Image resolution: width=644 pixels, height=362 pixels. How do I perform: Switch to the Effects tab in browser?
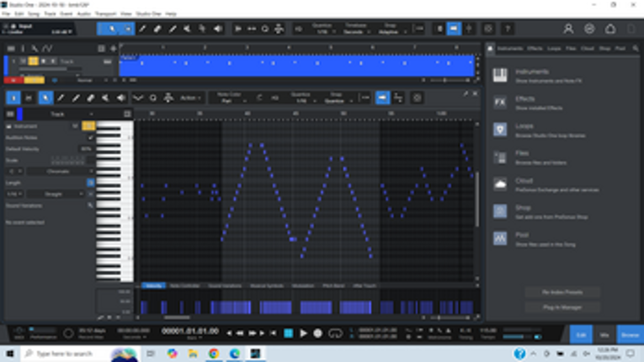pos(535,49)
